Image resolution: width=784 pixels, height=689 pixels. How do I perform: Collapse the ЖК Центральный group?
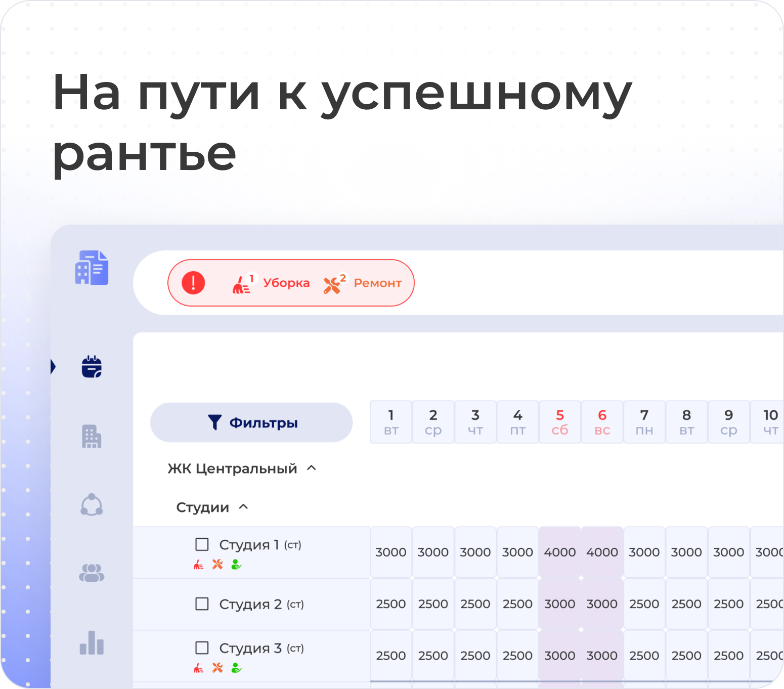pyautogui.click(x=312, y=468)
